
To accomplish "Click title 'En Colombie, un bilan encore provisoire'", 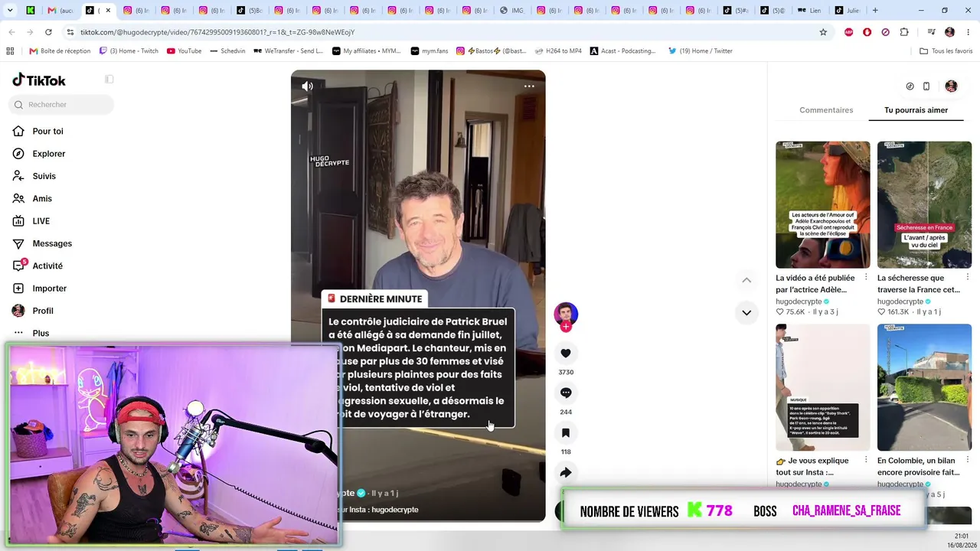I will click(x=918, y=467).
